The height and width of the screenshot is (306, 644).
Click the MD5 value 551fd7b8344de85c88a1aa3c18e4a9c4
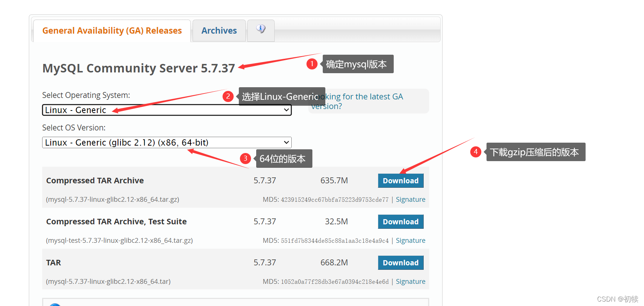click(x=335, y=241)
